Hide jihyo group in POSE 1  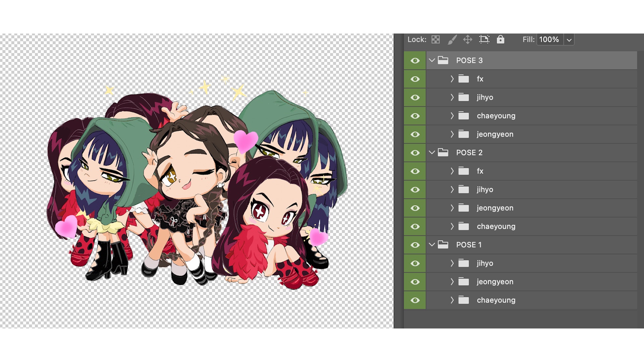coord(415,263)
